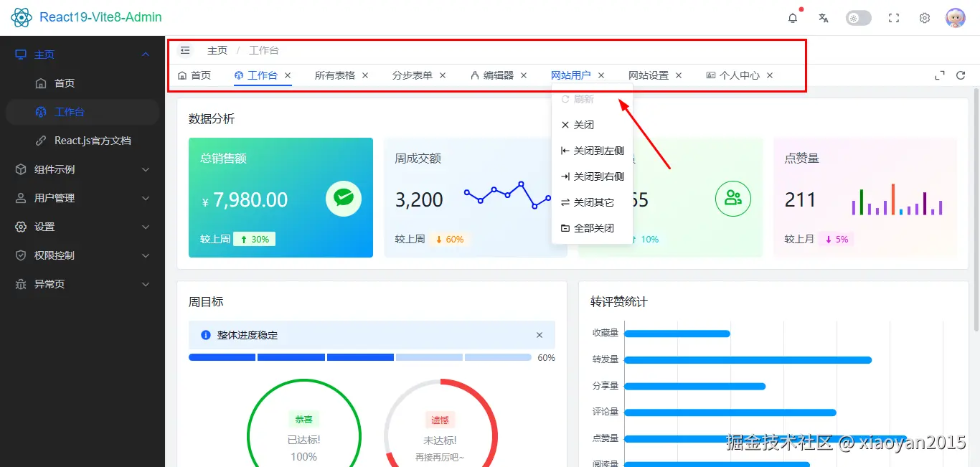The height and width of the screenshot is (467, 980).
Task: Open the 网站设置 tab
Action: (x=649, y=75)
